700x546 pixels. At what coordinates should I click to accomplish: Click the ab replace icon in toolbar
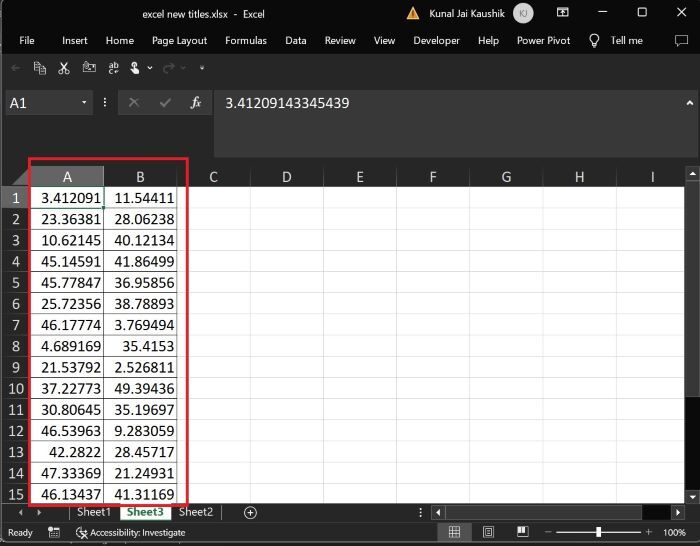pos(113,68)
